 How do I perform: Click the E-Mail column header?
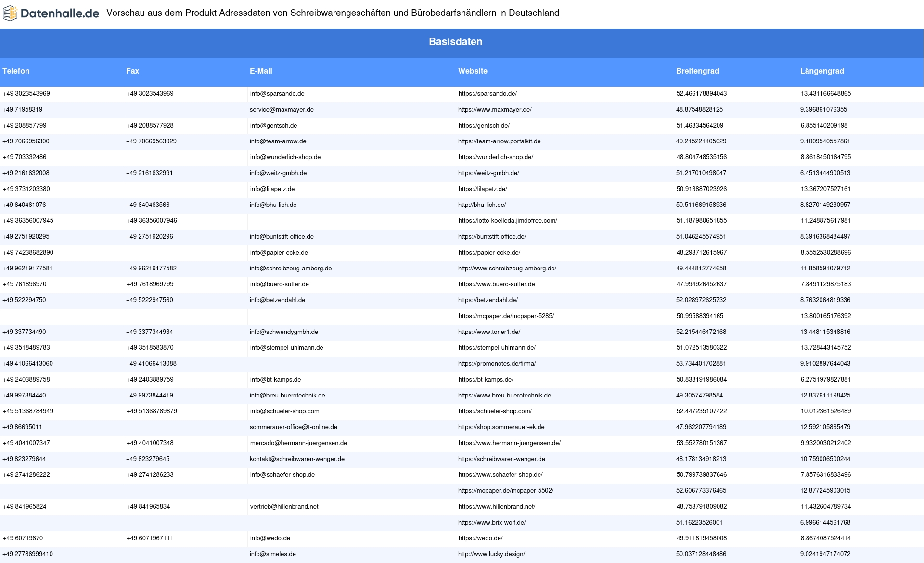point(261,71)
